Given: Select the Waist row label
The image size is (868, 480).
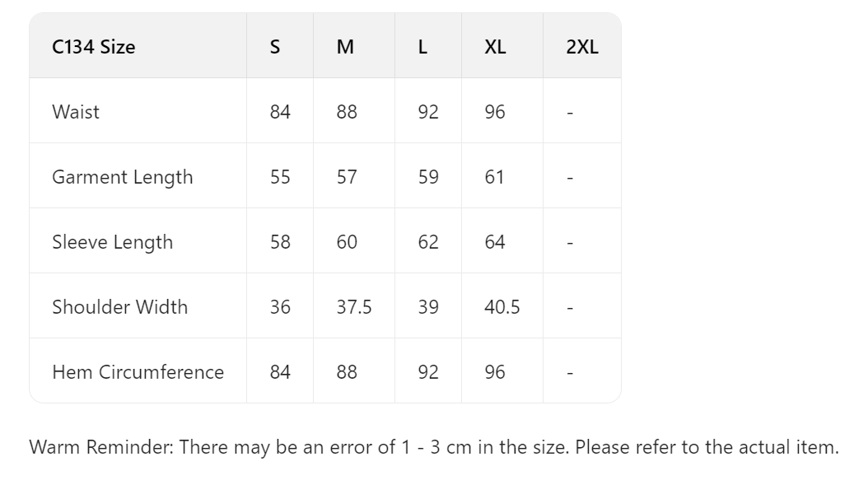Looking at the screenshot, I should [x=76, y=112].
